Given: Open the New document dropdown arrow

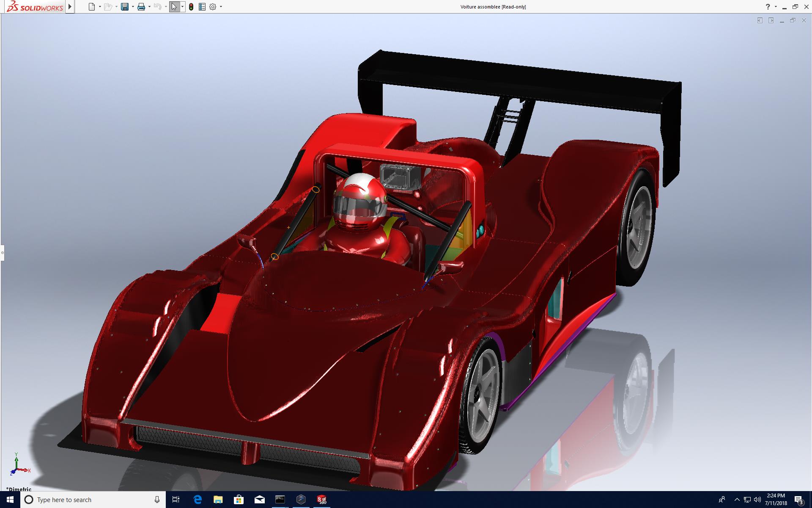Looking at the screenshot, I should point(100,7).
